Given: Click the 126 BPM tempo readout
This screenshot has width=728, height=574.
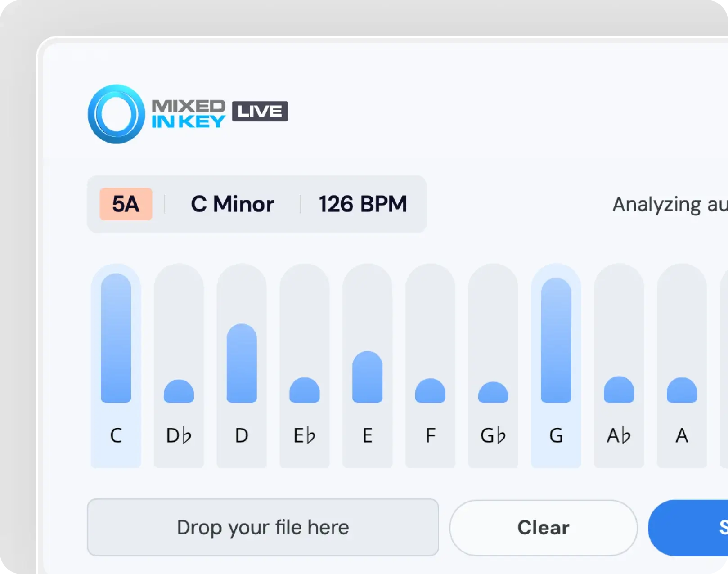Looking at the screenshot, I should (363, 204).
